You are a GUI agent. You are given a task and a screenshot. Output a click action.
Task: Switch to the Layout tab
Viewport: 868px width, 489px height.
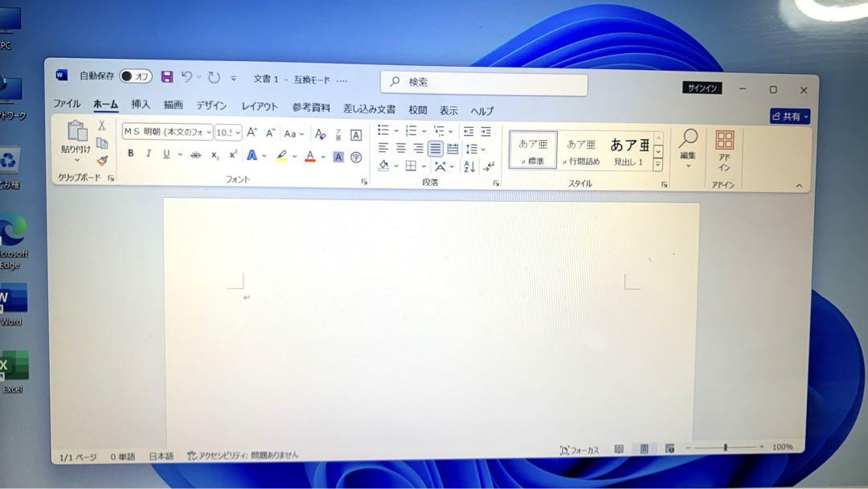click(259, 107)
